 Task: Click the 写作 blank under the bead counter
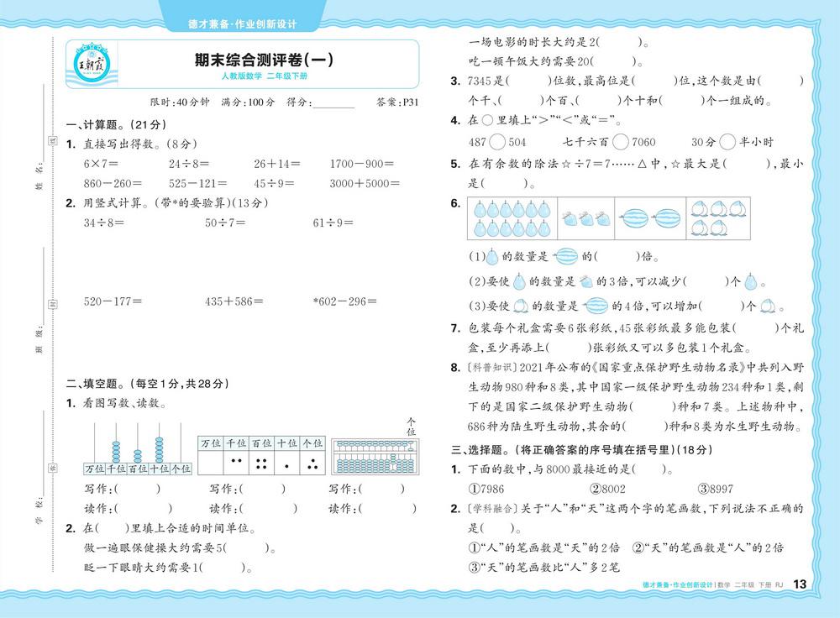pos(137,489)
